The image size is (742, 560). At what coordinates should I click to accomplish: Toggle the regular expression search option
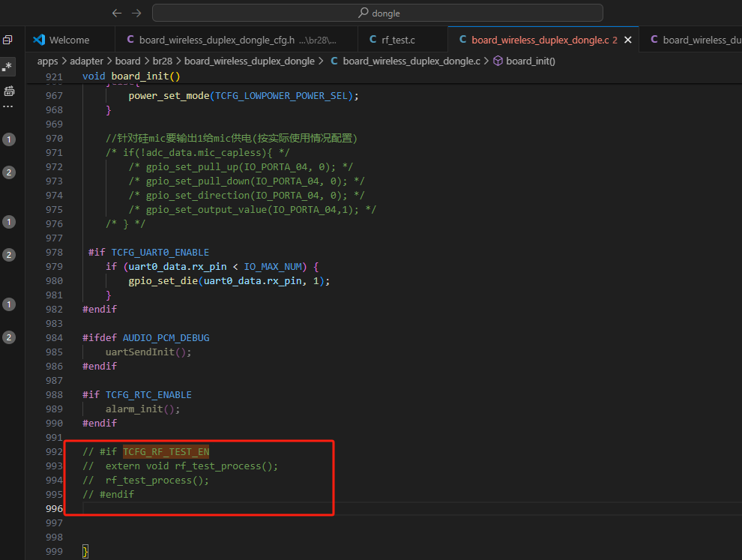[x=7, y=66]
